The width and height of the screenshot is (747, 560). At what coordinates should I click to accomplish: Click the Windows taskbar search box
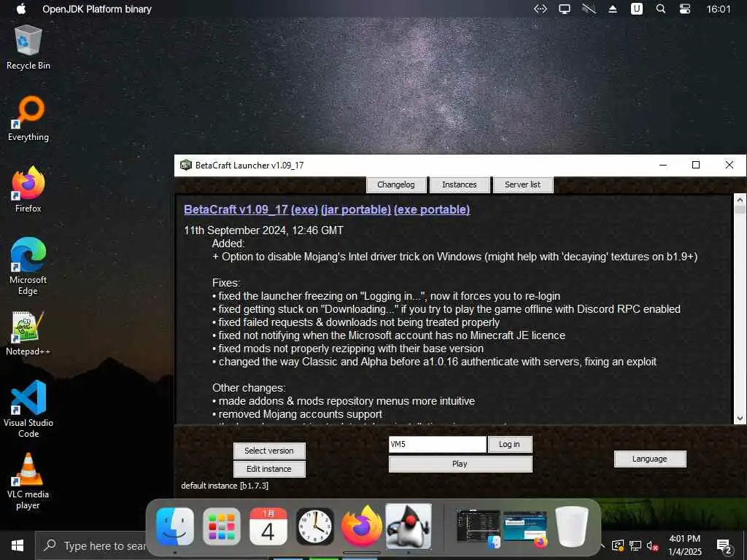[x=90, y=545]
